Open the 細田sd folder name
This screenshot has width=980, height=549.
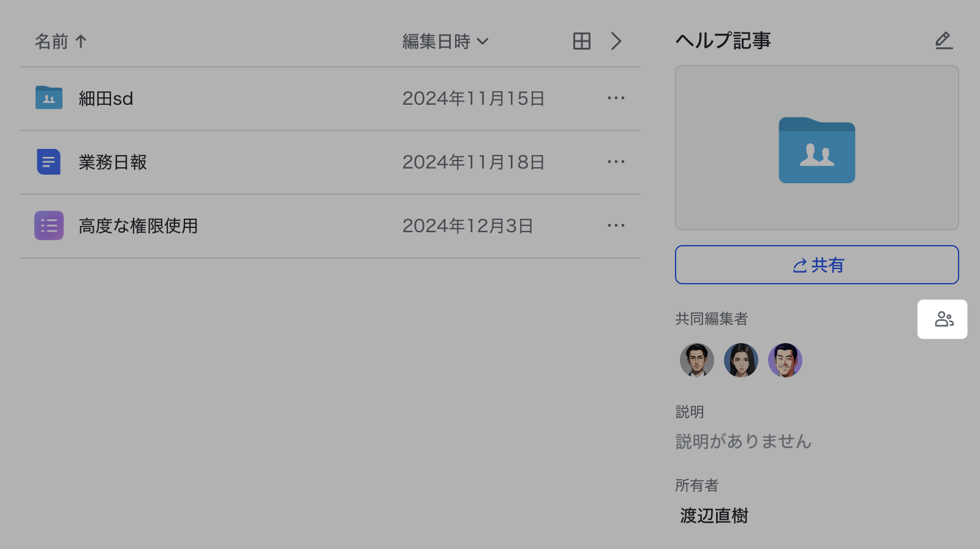pyautogui.click(x=106, y=98)
